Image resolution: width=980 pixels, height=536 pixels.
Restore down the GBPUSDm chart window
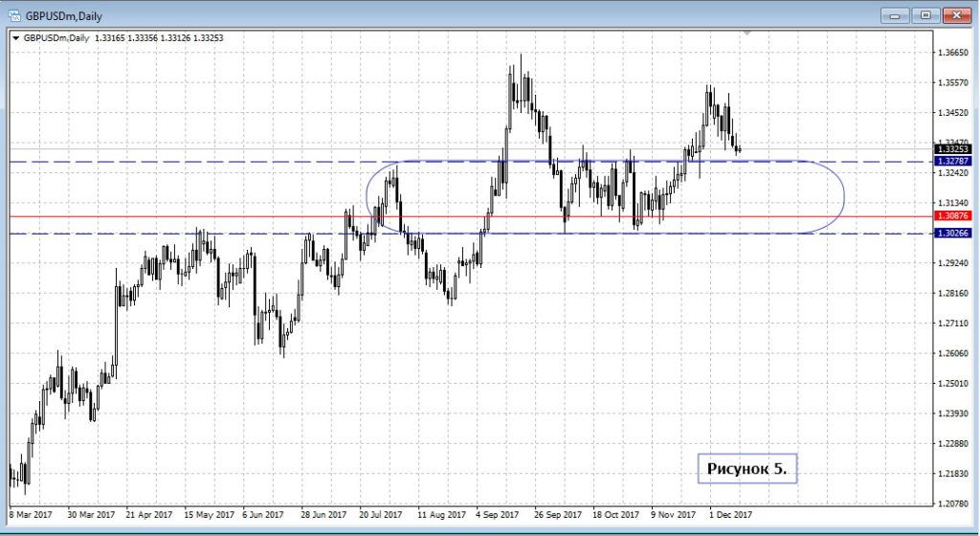(924, 14)
